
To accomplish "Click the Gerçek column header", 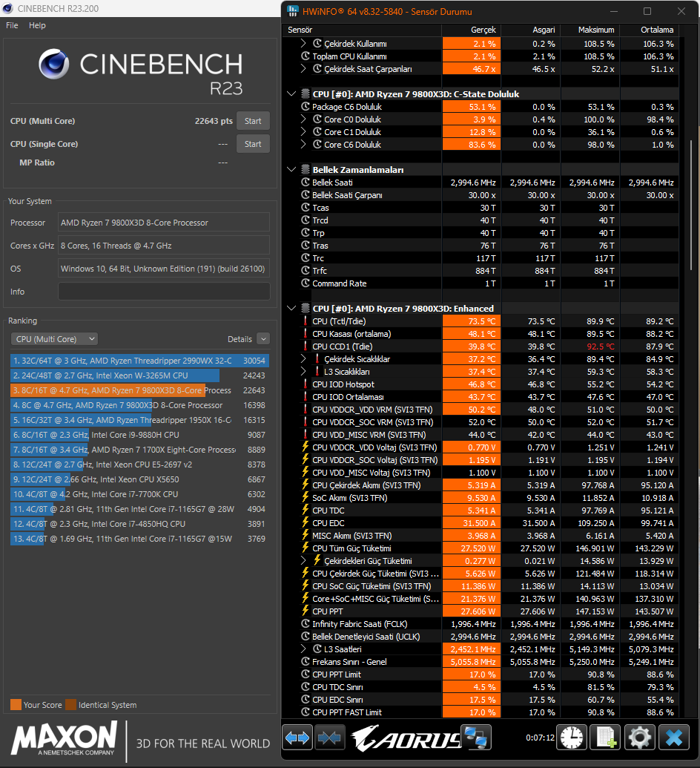I will [471, 30].
